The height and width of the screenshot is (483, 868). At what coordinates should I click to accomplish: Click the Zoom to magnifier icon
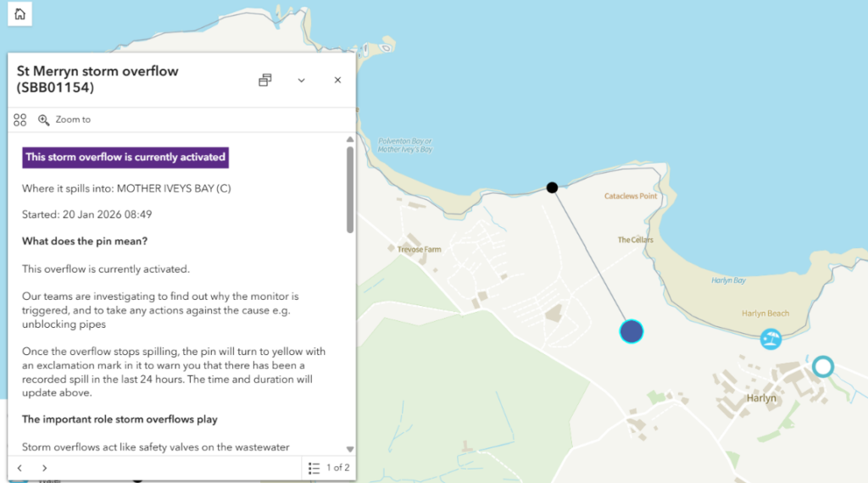(x=44, y=120)
